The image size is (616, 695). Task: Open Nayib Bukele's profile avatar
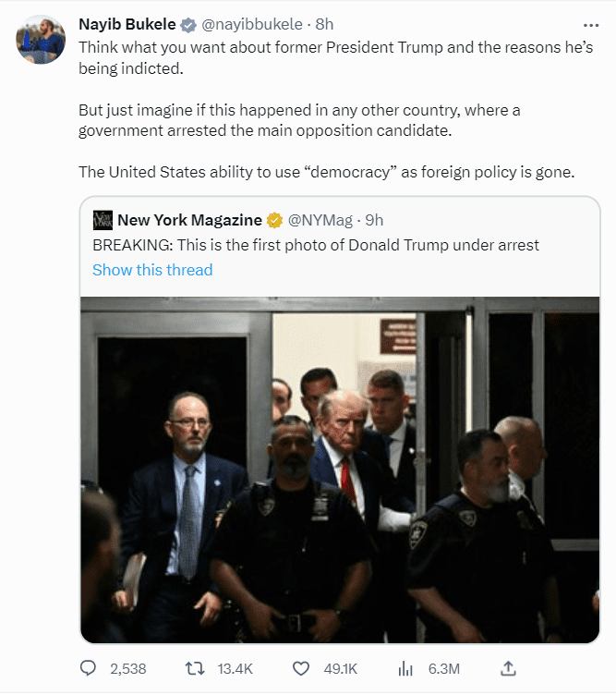tap(41, 39)
